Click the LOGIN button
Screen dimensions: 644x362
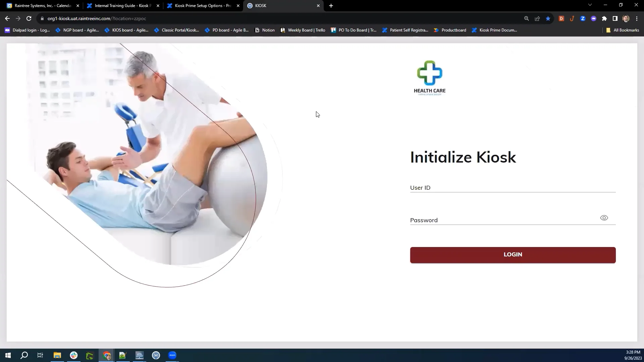513,255
